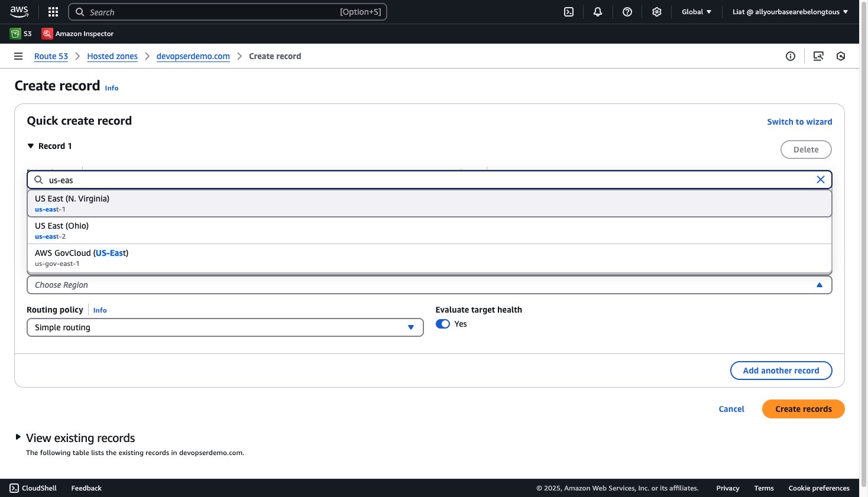Go to Route 53 breadcrumb
This screenshot has width=868, height=497.
point(51,56)
